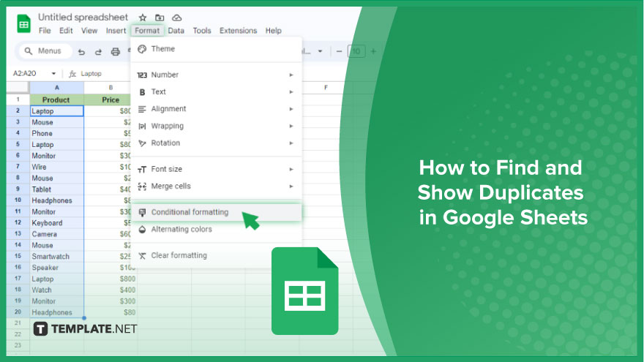
Task: Open the Data menu
Action: (176, 31)
